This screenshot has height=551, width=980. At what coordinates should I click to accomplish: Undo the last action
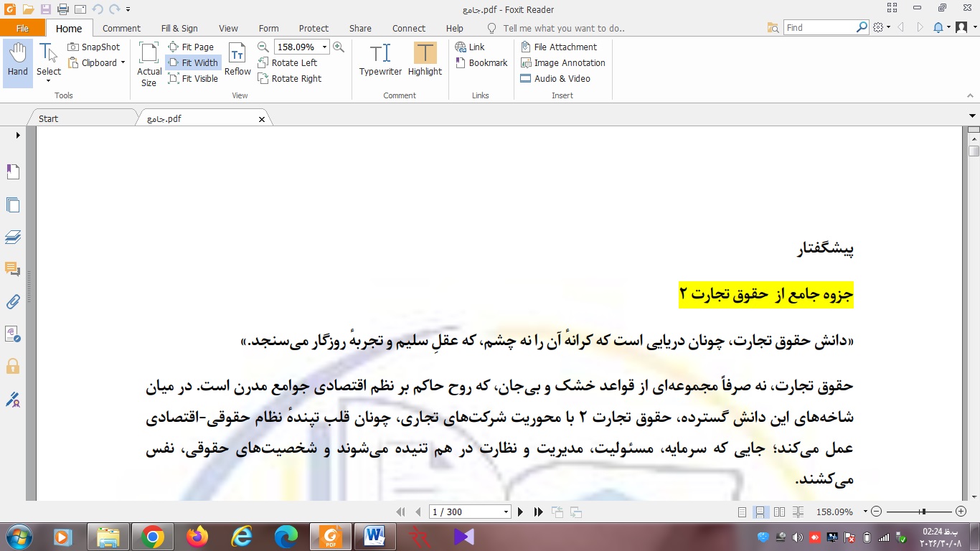click(x=98, y=9)
